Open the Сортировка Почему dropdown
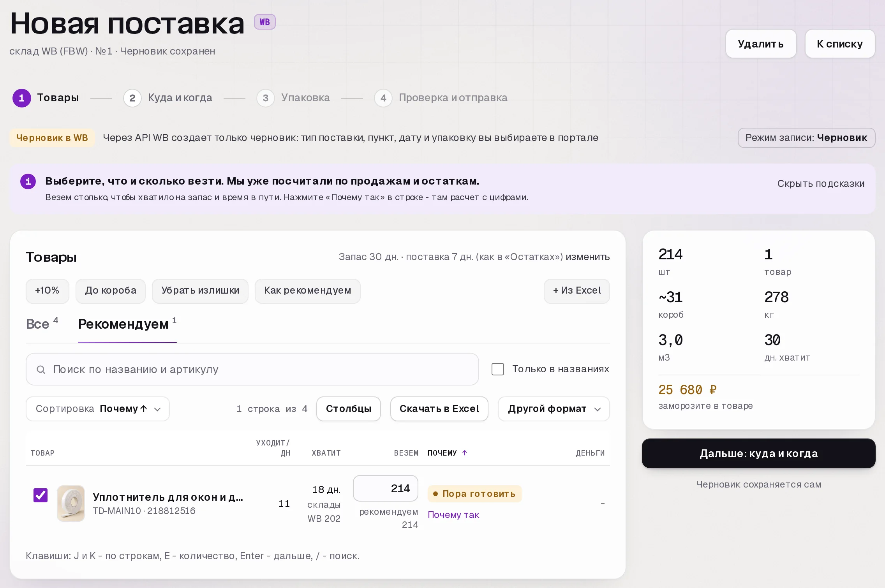 click(x=98, y=409)
